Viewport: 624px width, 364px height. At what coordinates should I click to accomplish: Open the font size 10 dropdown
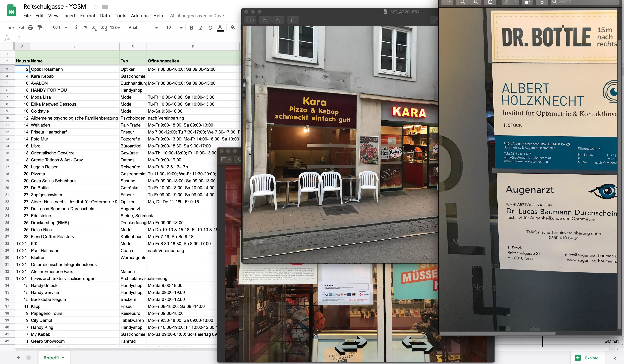(x=174, y=27)
